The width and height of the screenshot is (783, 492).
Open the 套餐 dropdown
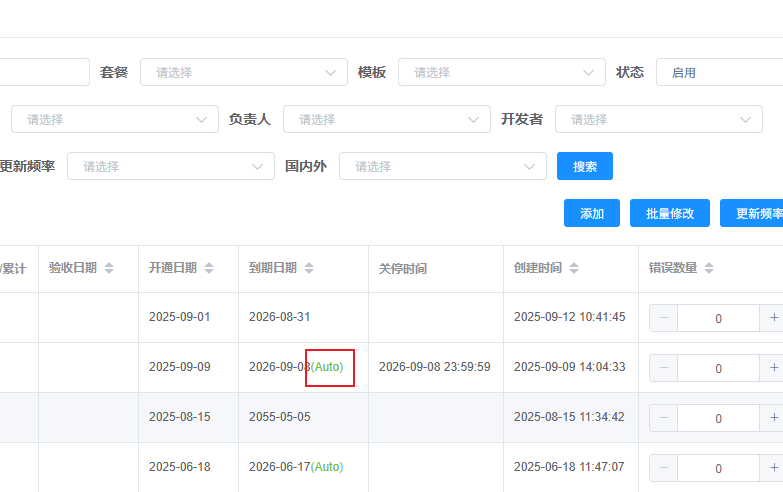tap(244, 72)
